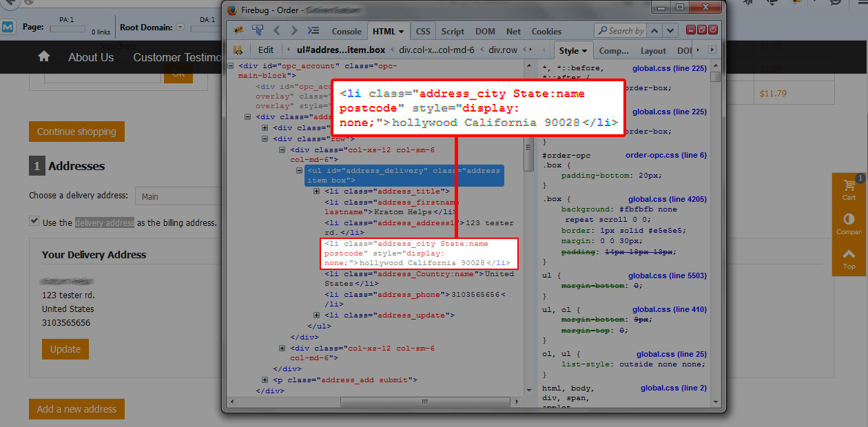Activate the element inspector arrow tool

click(258, 30)
